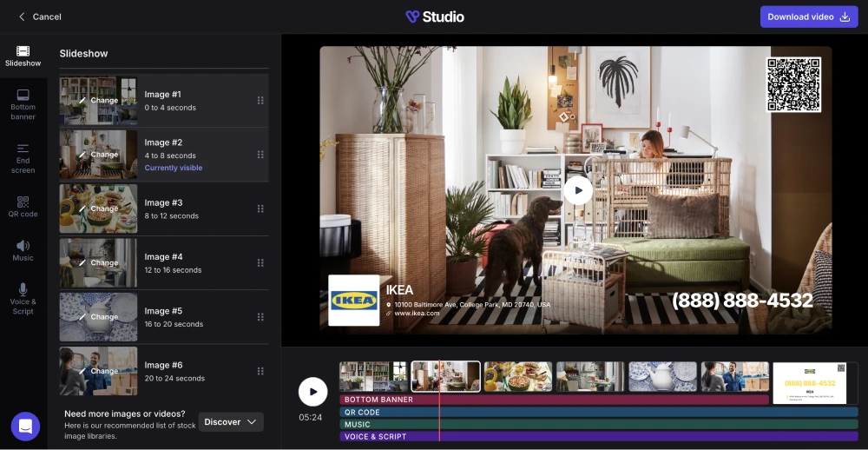Open the End screen settings

(23, 157)
